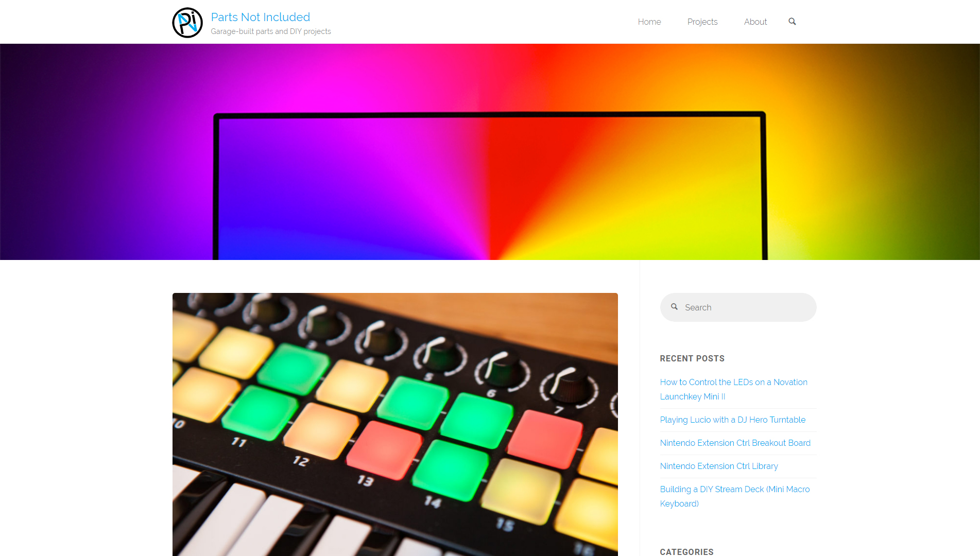
Task: Open Playing Lucio with DJ Hero Turntable post
Action: pyautogui.click(x=732, y=420)
